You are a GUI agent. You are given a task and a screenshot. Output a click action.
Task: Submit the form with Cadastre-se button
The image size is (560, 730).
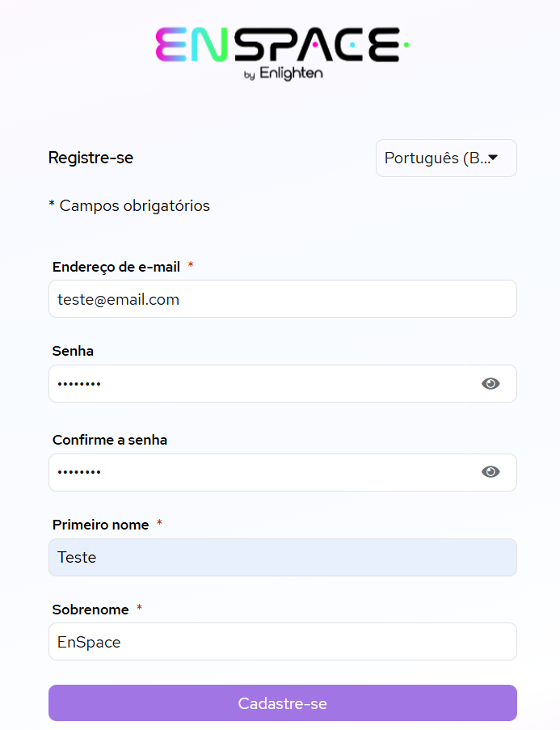(283, 703)
